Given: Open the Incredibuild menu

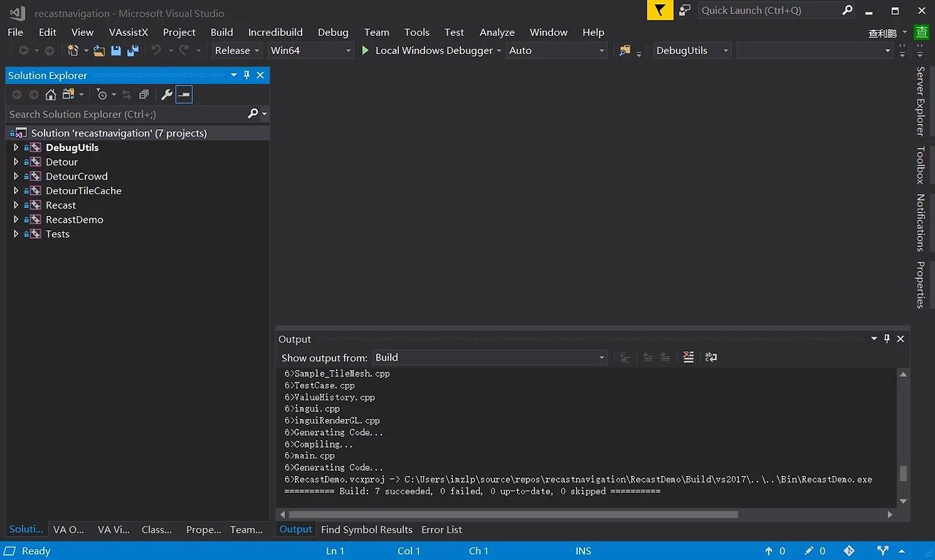Looking at the screenshot, I should pyautogui.click(x=275, y=32).
